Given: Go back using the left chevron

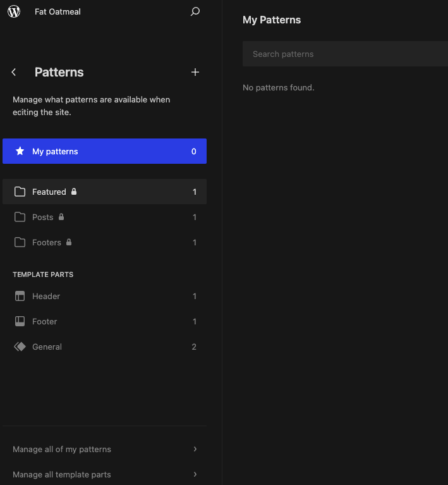Looking at the screenshot, I should 14,72.
